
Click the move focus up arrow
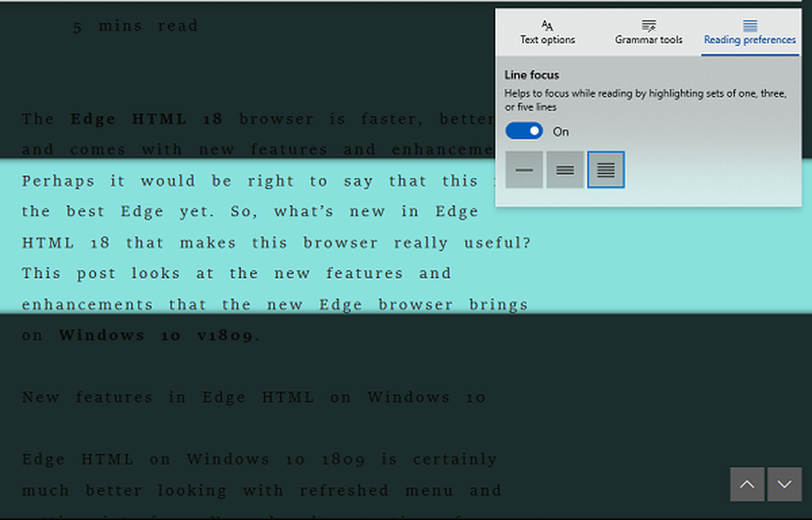pyautogui.click(x=747, y=484)
